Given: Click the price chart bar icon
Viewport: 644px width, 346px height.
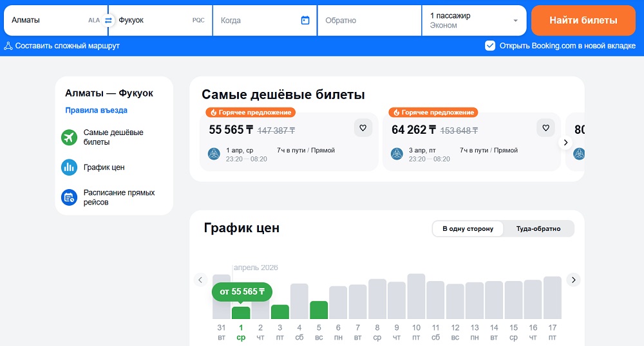Looking at the screenshot, I should (69, 167).
